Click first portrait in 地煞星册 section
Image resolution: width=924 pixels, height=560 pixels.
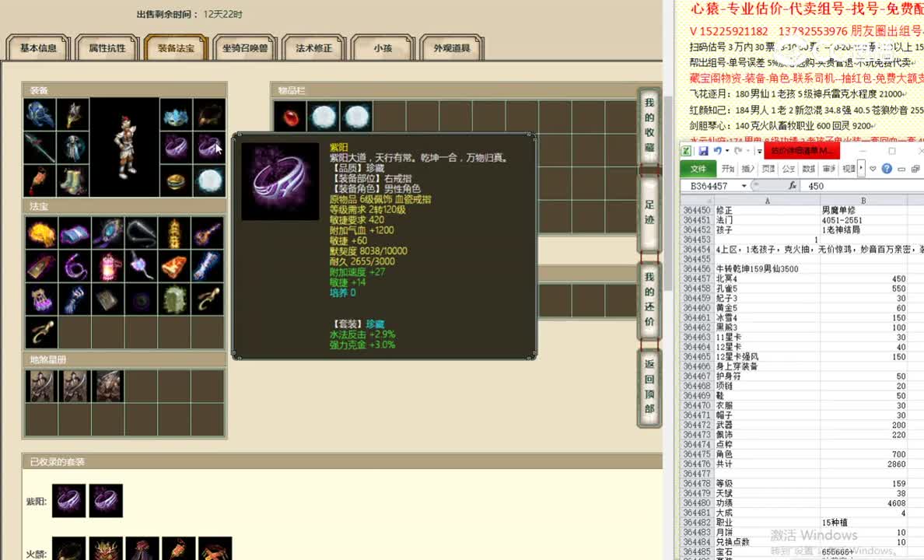(42, 386)
